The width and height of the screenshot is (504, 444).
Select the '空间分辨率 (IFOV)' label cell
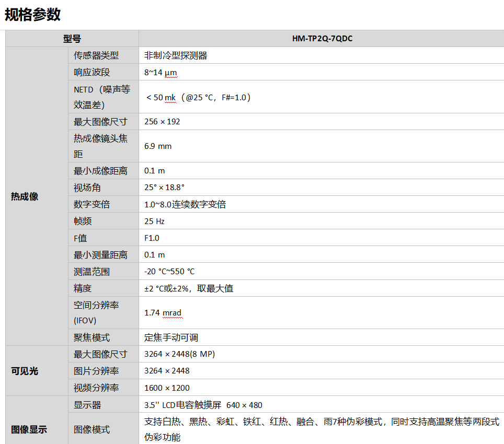click(104, 313)
